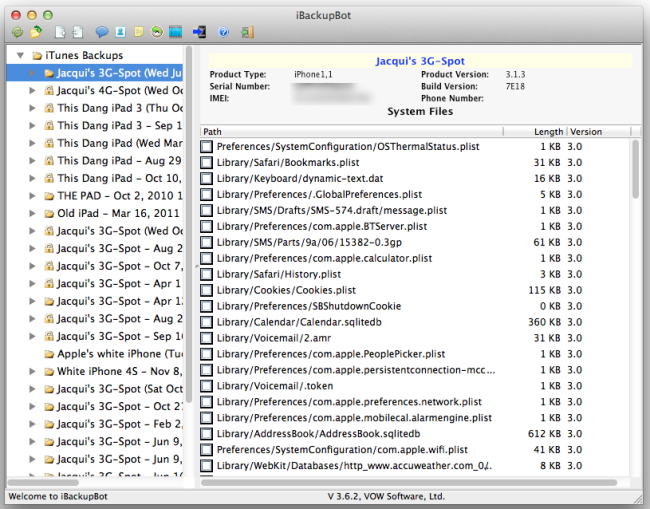Click the open backup folder toolbar icon
This screenshot has height=509, width=650.
33,32
